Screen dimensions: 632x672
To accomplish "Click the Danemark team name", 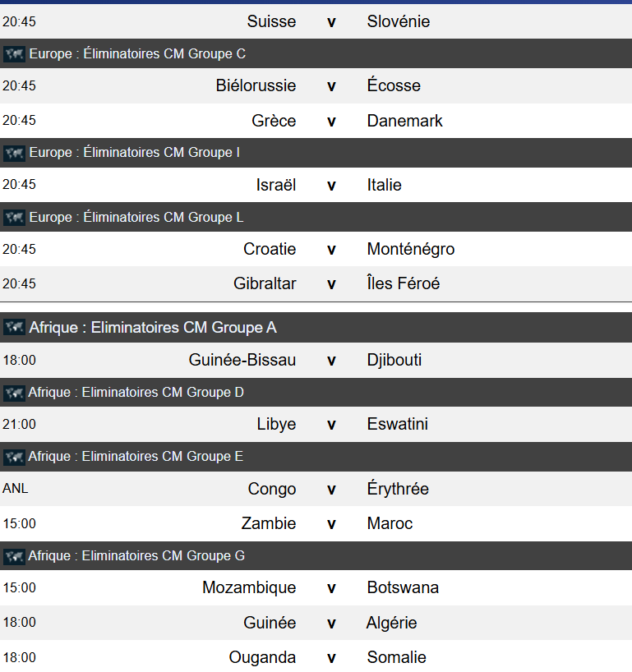I will click(404, 121).
